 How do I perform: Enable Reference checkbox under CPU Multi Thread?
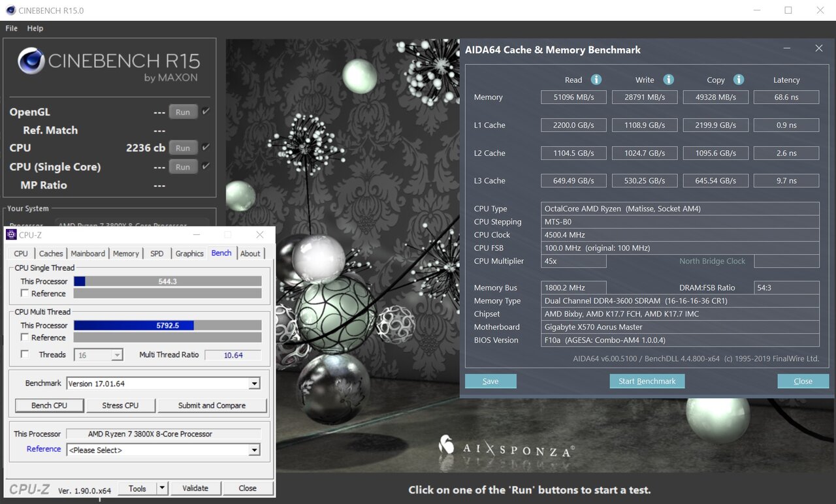(24, 338)
